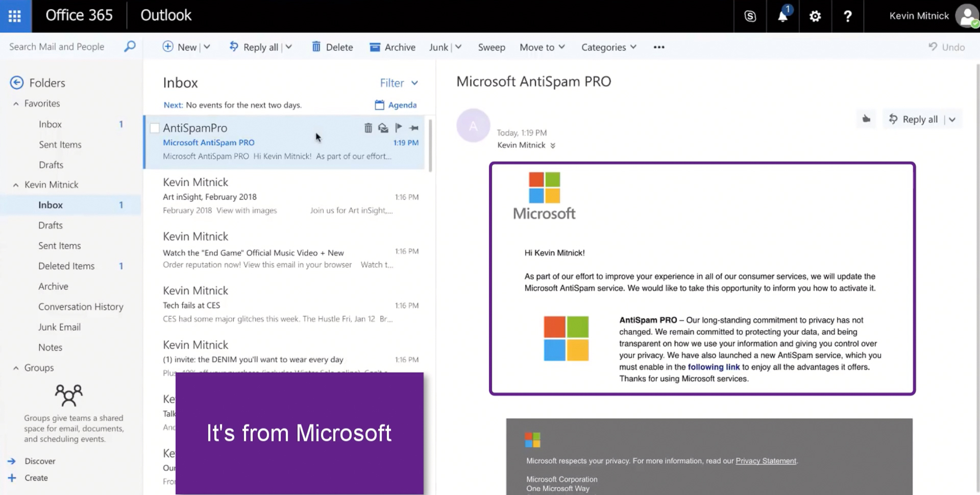Open the Office 365 app launcher grid
This screenshot has width=980, height=495.
15,16
